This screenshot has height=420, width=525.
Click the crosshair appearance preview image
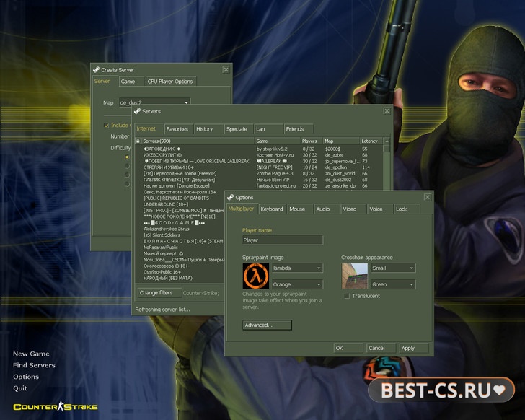(355, 276)
